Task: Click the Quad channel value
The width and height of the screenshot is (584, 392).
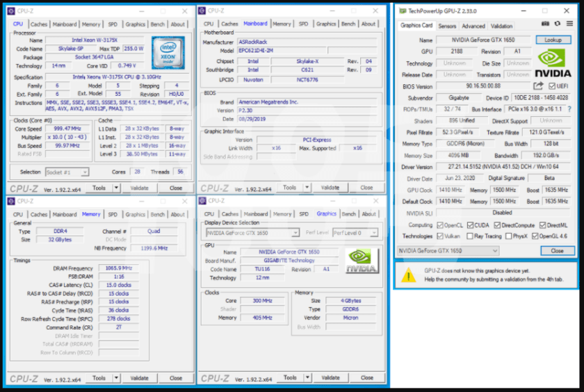Action: tap(154, 231)
